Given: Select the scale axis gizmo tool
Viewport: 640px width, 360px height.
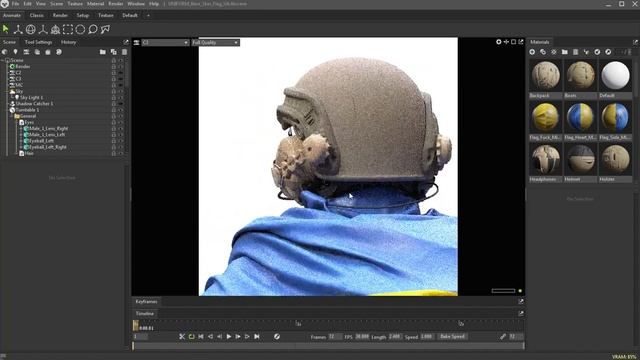Looking at the screenshot, I should click(43, 29).
